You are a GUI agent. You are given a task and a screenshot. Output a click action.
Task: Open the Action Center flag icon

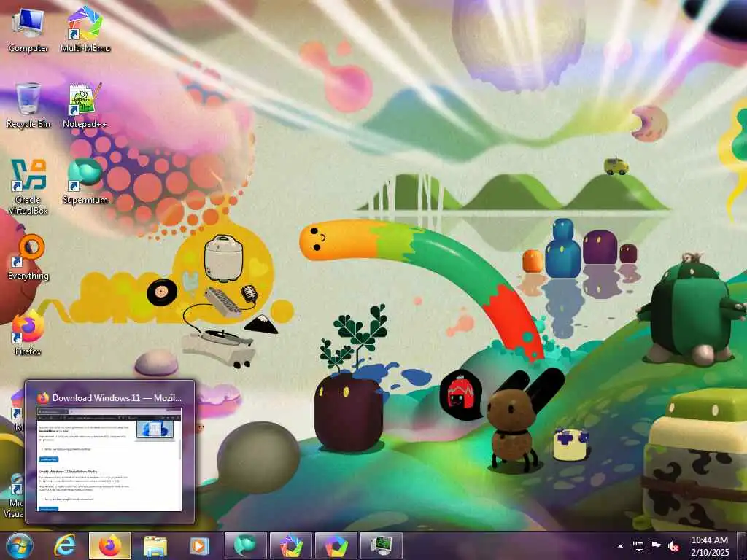pos(656,545)
